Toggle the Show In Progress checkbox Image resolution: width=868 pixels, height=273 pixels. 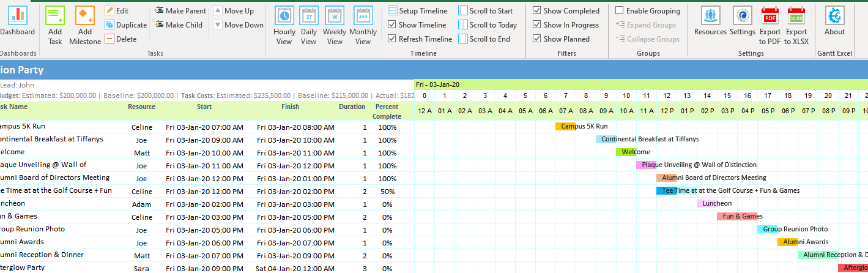(536, 25)
